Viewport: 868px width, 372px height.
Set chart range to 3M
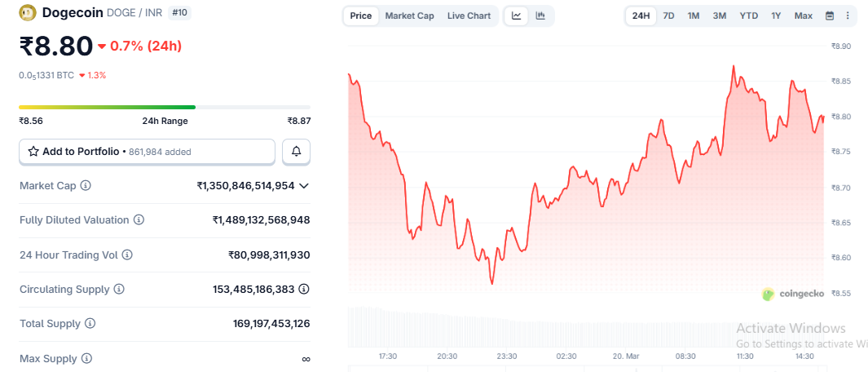point(719,15)
